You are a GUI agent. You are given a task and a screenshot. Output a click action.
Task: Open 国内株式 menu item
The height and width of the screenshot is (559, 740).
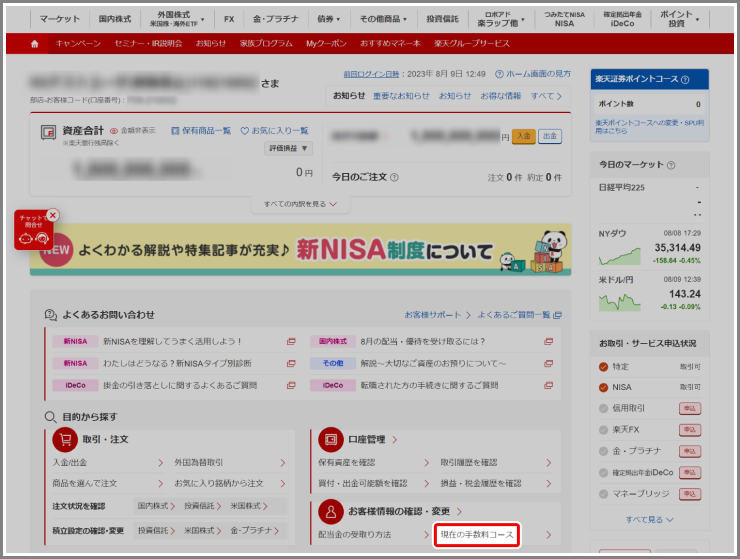point(115,19)
